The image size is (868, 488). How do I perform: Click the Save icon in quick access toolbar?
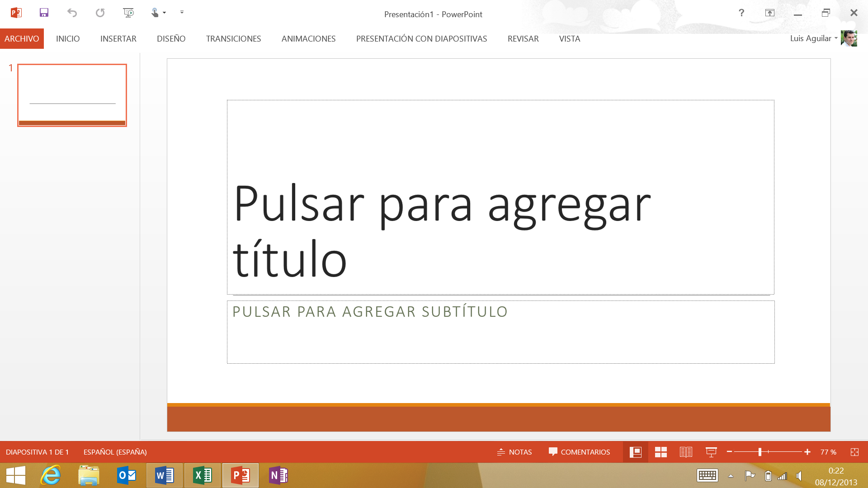(44, 13)
